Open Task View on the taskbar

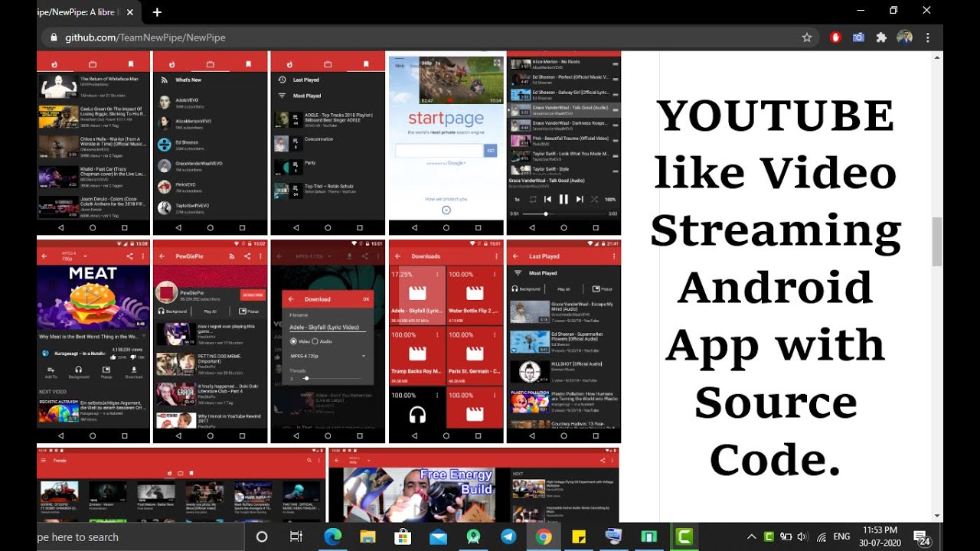(x=296, y=536)
